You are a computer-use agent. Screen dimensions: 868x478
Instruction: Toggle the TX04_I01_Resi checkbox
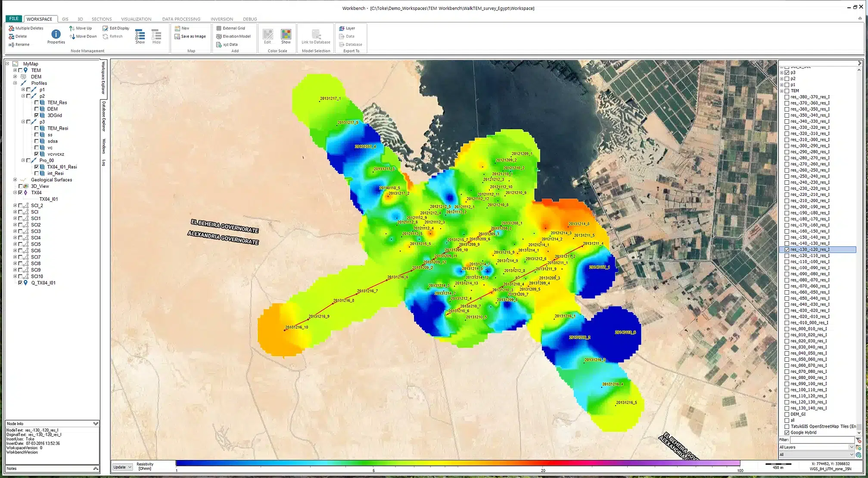point(37,167)
